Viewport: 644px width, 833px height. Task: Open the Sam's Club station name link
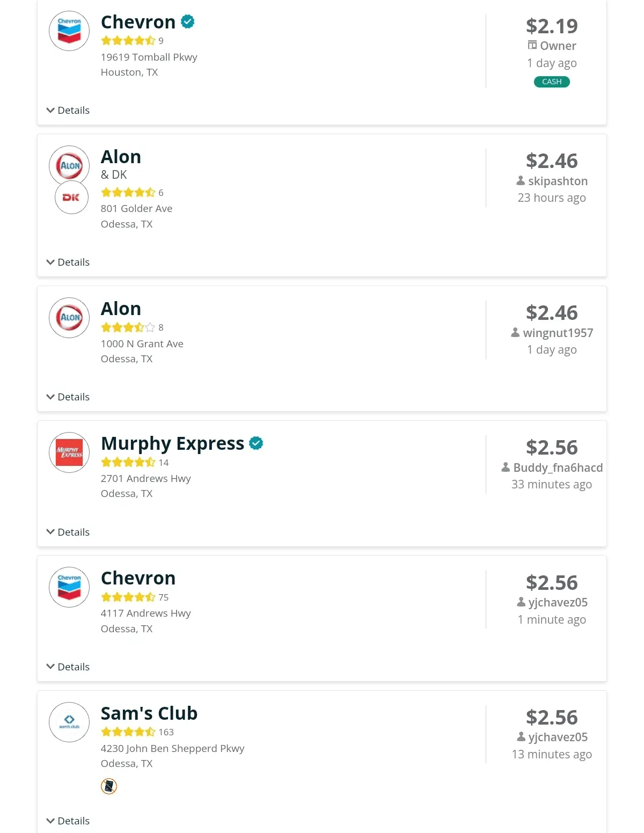click(x=149, y=713)
